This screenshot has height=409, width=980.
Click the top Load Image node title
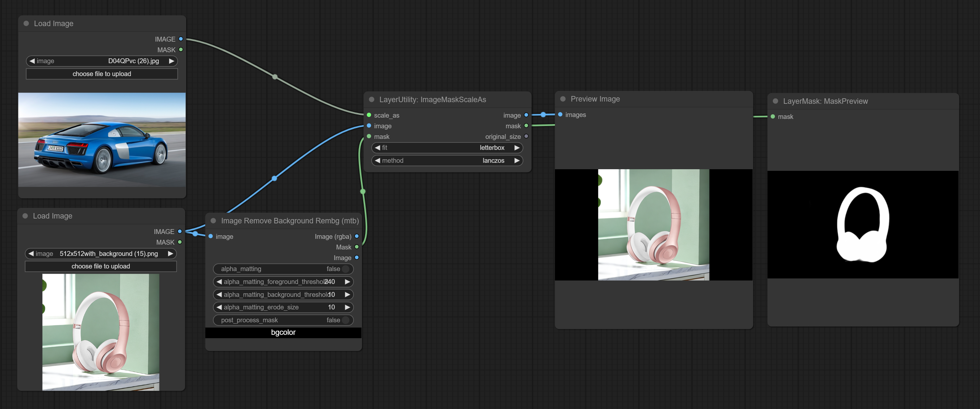(x=54, y=24)
